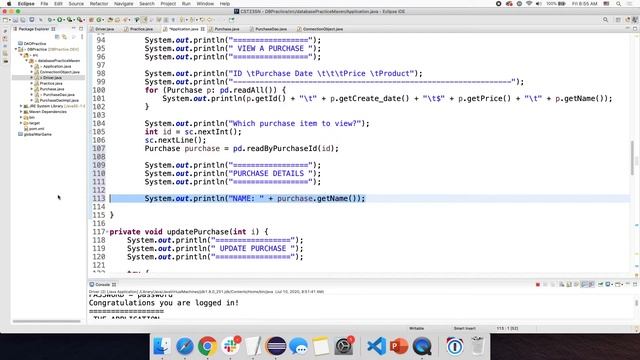Select the globalWarGame project
Image resolution: width=640 pixels, height=360 pixels.
coord(38,134)
